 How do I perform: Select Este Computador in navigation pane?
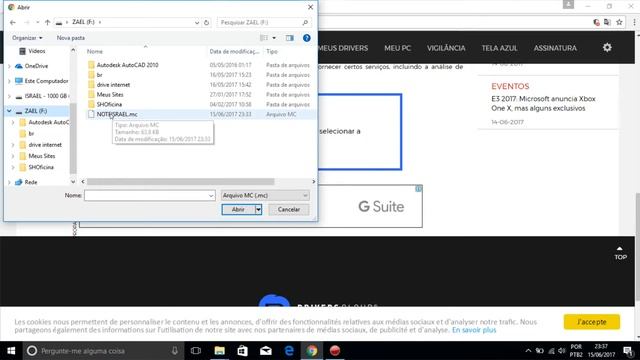46,81
